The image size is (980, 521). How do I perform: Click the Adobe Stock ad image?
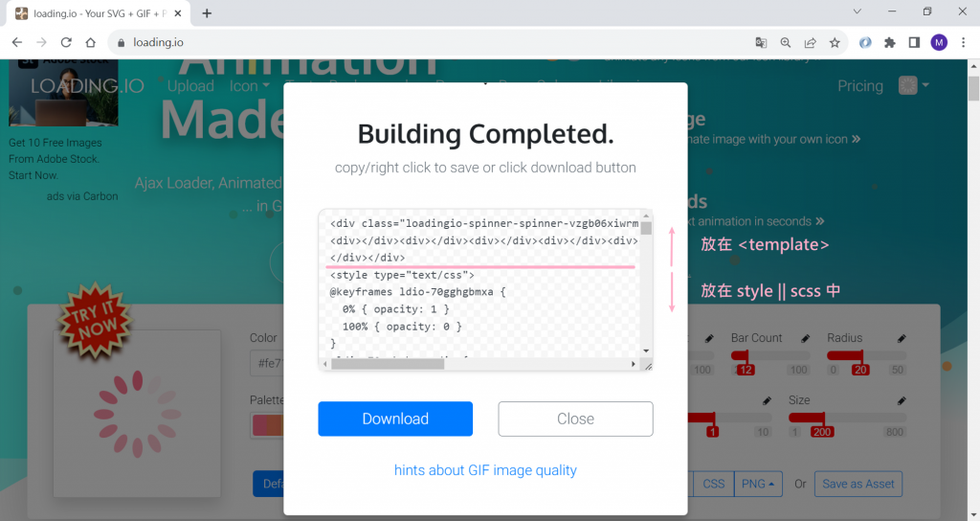(63, 93)
